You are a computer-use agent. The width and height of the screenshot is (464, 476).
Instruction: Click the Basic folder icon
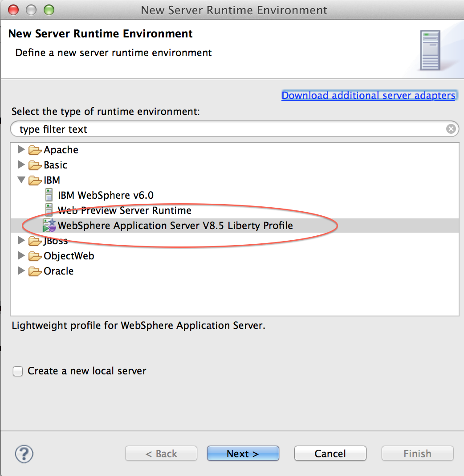[x=35, y=165]
